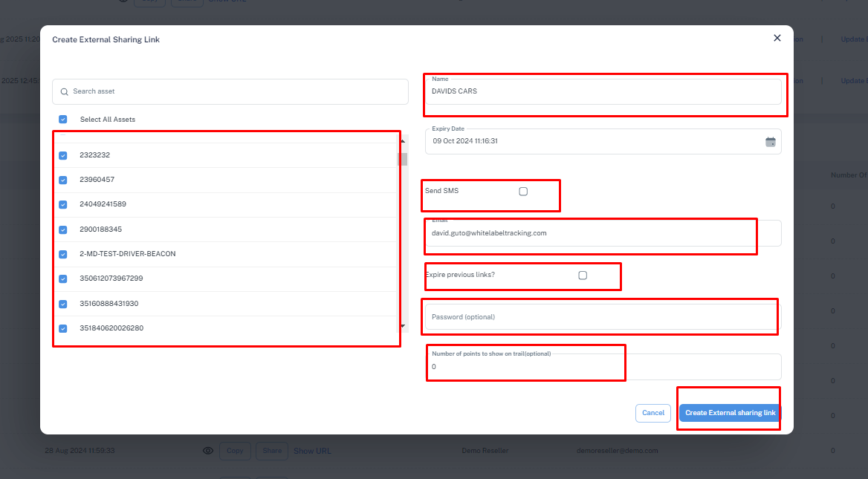Viewport: 868px width, 479px height.
Task: Click into the Search asset field
Action: pyautogui.click(x=230, y=92)
